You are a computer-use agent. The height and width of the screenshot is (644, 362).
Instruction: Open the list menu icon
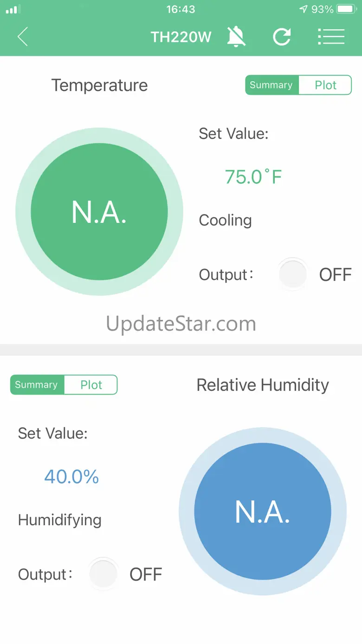331,37
